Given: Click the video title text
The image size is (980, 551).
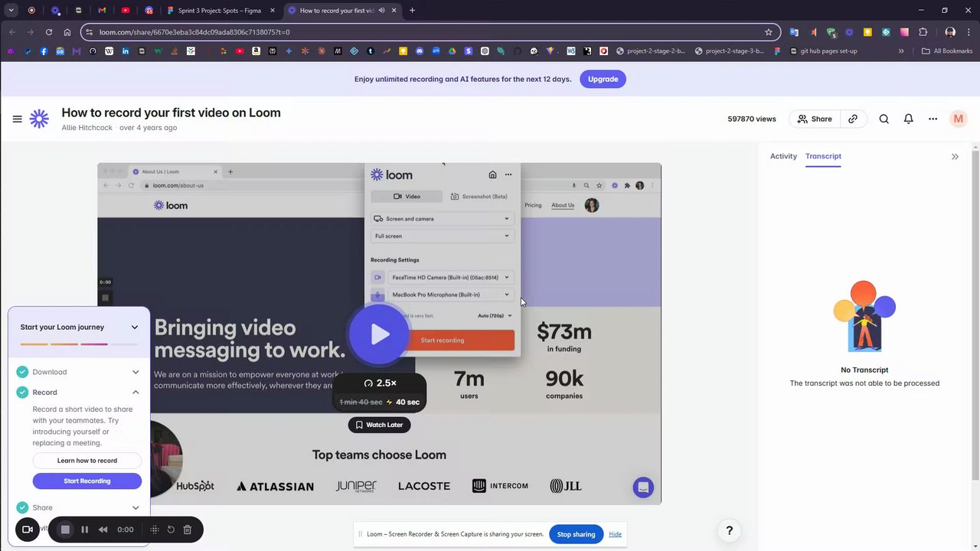Looking at the screenshot, I should pyautogui.click(x=171, y=112).
